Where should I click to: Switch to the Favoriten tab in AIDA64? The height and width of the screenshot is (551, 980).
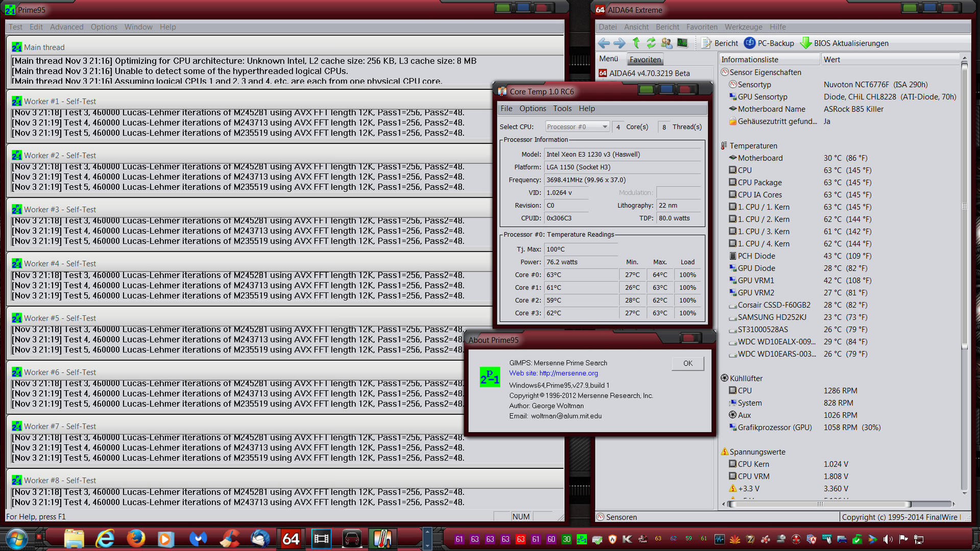tap(645, 60)
